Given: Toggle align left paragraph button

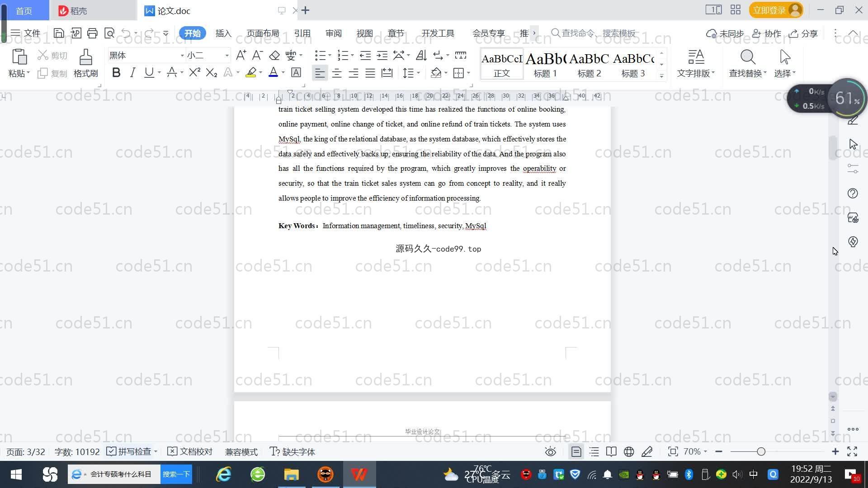Looking at the screenshot, I should pyautogui.click(x=320, y=73).
